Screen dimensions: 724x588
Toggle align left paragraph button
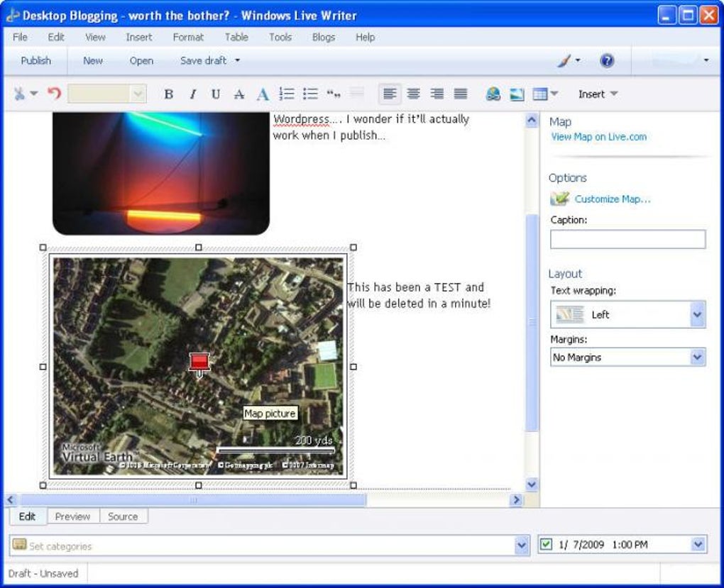click(390, 94)
